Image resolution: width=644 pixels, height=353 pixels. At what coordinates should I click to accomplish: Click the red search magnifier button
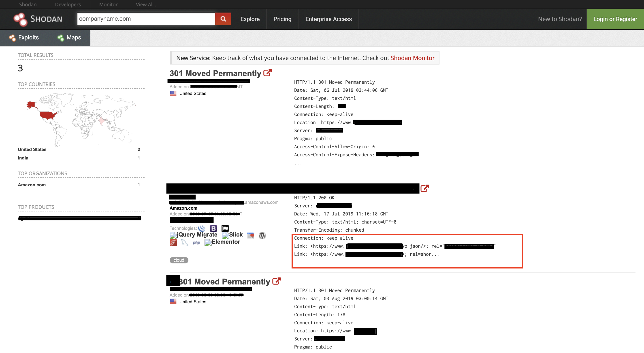coord(223,19)
